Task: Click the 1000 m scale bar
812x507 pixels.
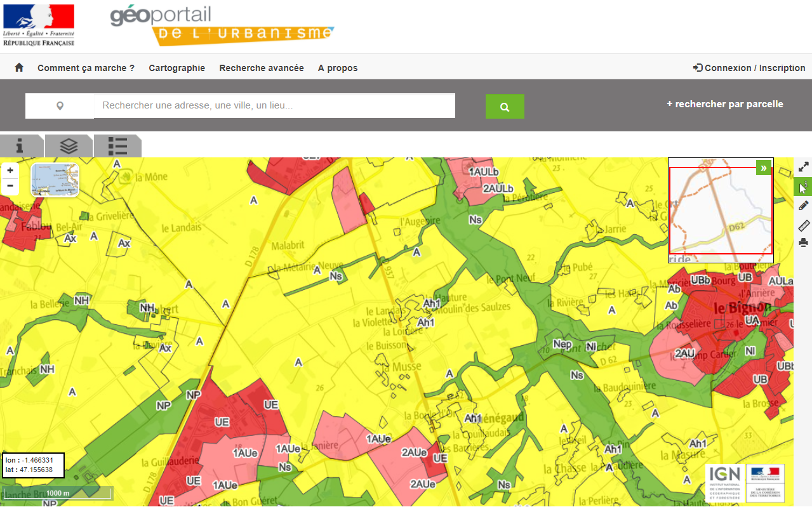Action: (57, 493)
